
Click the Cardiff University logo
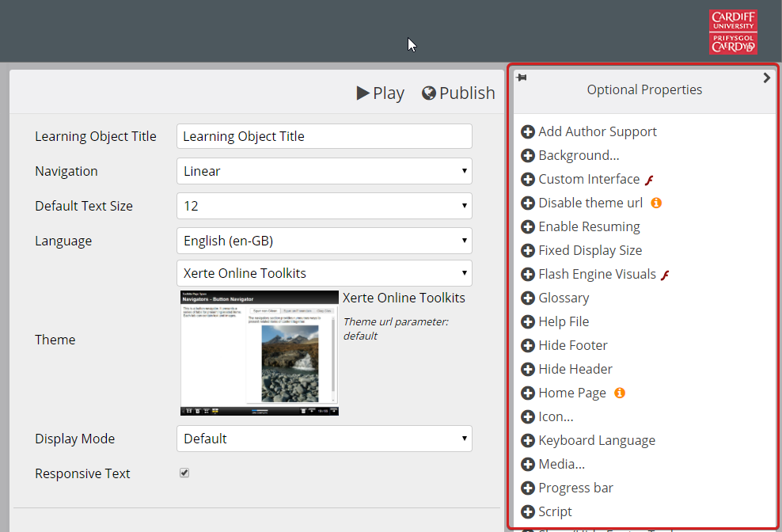tap(733, 32)
